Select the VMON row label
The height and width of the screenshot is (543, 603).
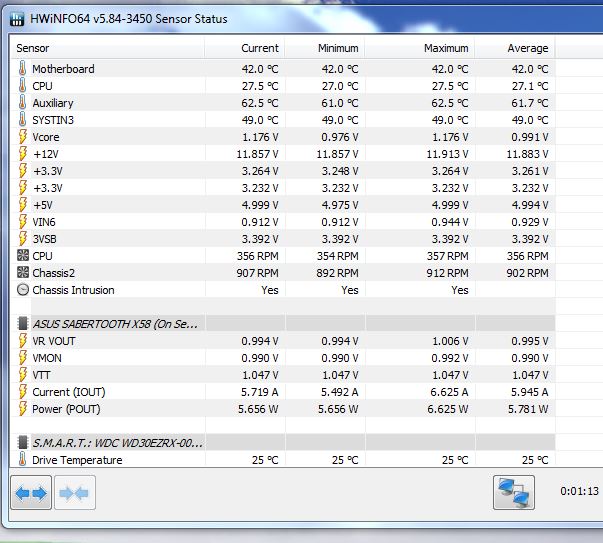click(47, 358)
